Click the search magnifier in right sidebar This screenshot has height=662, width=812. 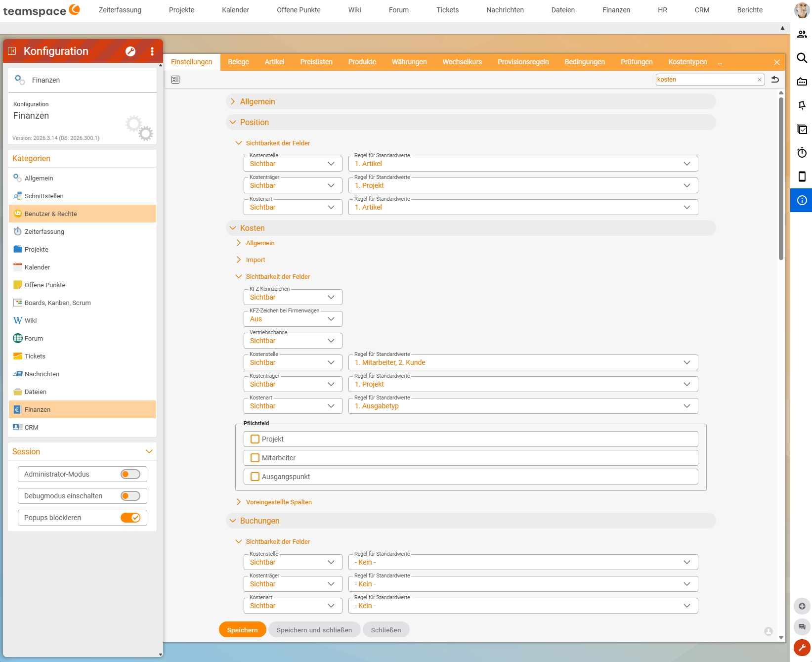[802, 58]
